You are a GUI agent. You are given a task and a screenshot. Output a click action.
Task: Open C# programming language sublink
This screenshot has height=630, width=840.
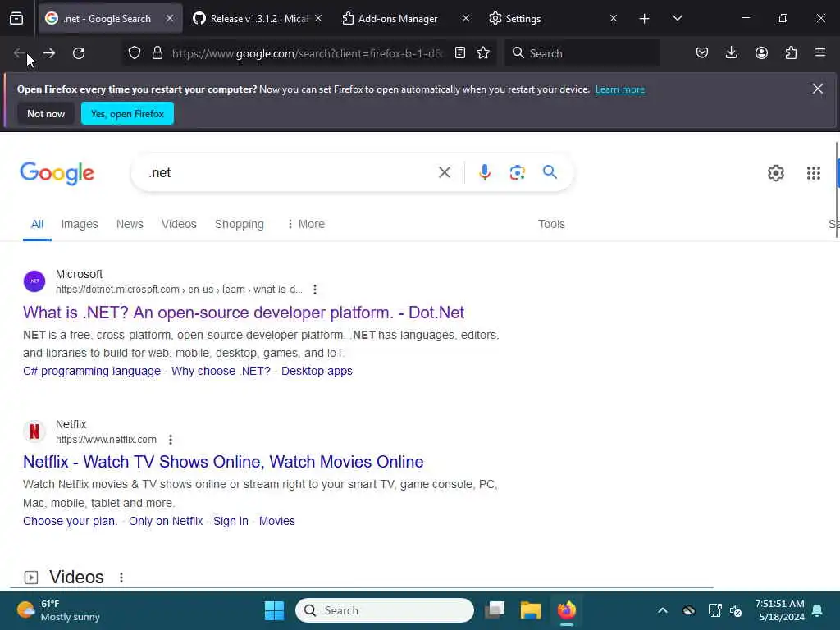point(92,372)
